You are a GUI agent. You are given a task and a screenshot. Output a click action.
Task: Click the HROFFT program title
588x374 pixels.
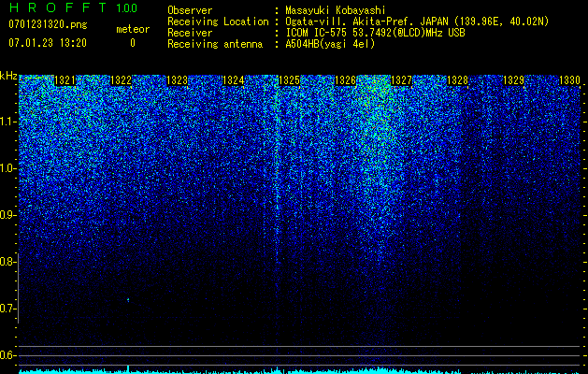click(59, 7)
